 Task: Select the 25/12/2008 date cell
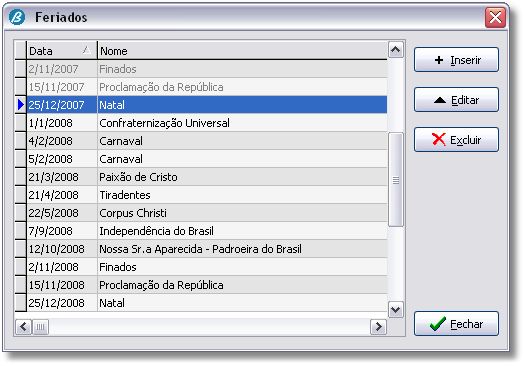(x=62, y=303)
